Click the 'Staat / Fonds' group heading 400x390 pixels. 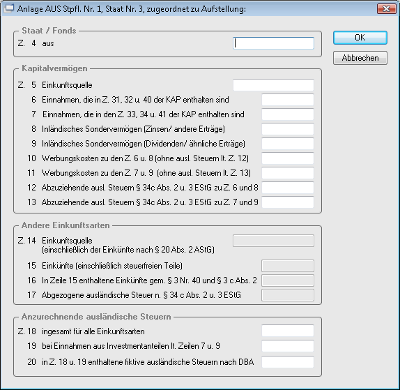pyautogui.click(x=49, y=31)
